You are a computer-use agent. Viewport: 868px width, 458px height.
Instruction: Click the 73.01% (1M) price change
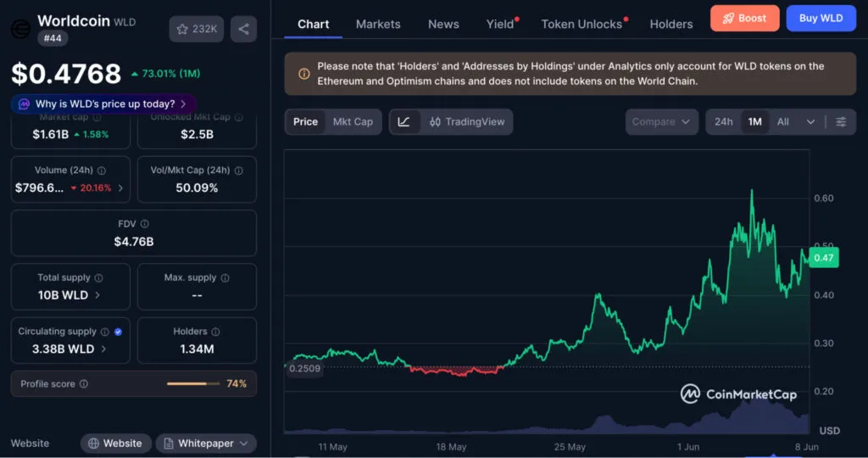click(166, 74)
